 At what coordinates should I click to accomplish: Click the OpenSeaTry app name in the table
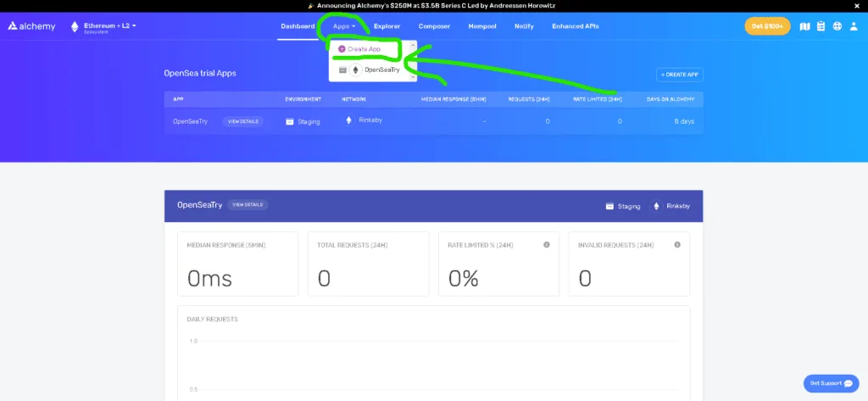pos(191,121)
